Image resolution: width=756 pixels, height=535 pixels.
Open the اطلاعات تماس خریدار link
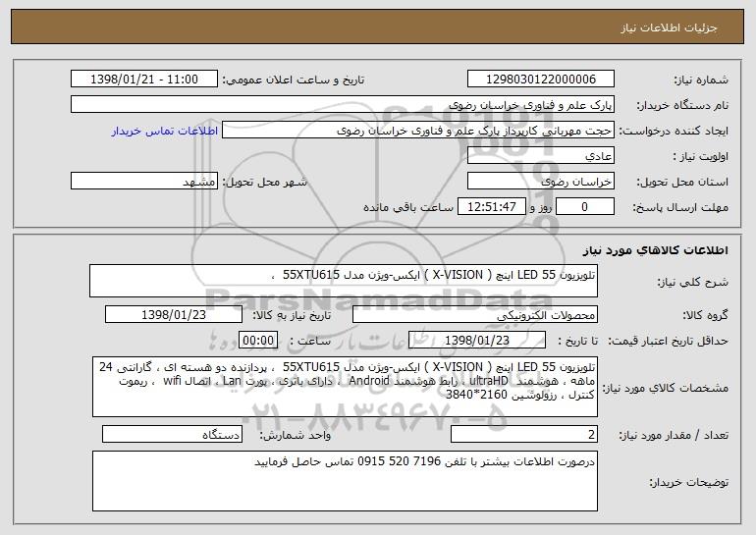click(x=165, y=131)
